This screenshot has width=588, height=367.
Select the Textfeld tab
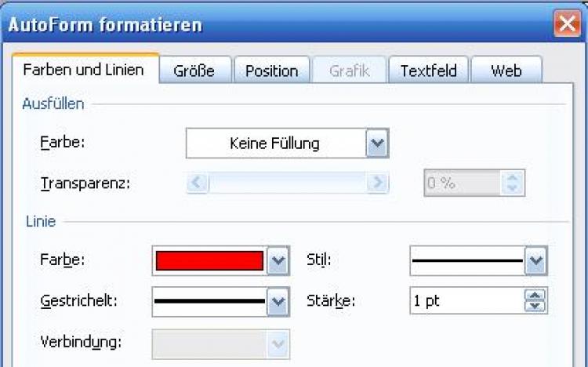coord(429,71)
